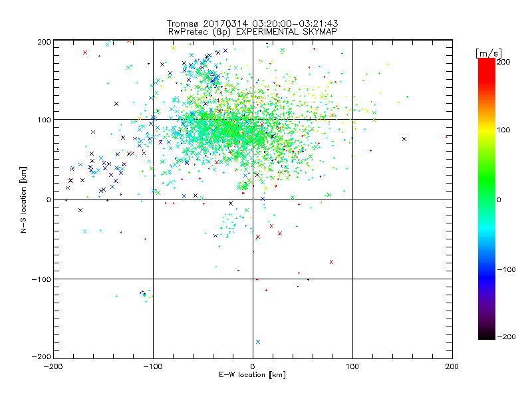Image resolution: width=532 pixels, height=399 pixels.
Task: Click the plot title line 'Tromsø 20170314 03:20:00-03:21:43'
Action: point(252,23)
